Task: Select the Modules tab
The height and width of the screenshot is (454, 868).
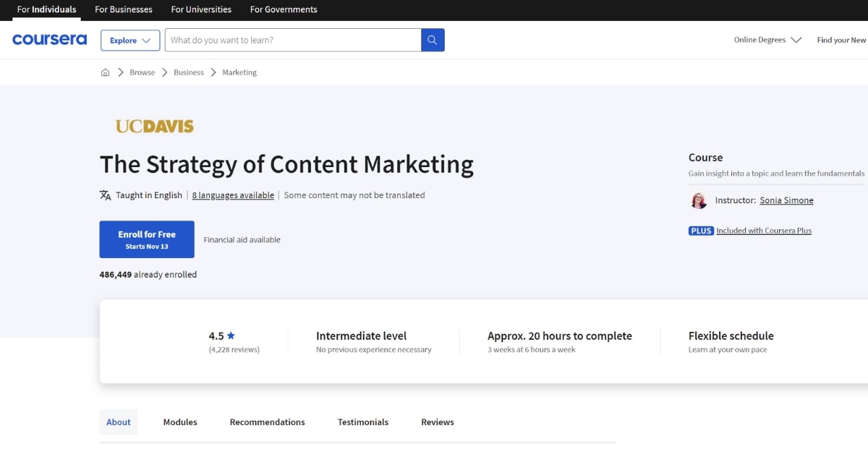Action: 180,422
